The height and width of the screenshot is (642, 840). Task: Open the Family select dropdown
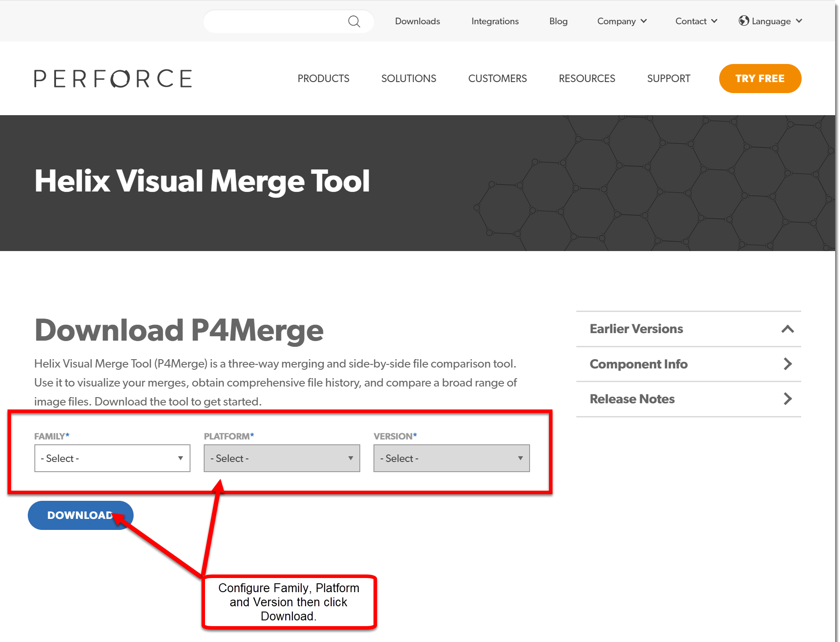[112, 458]
